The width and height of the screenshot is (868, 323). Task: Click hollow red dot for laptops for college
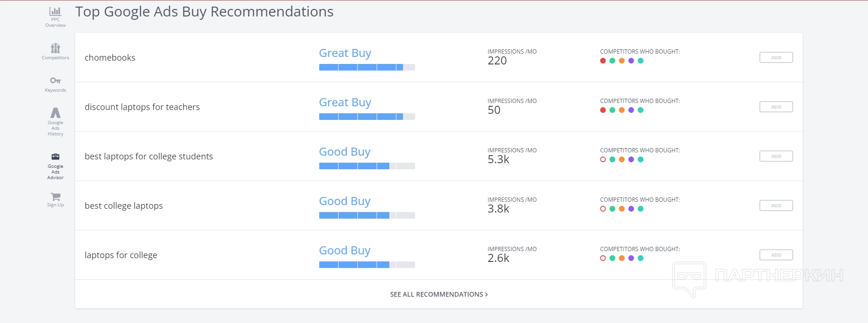pyautogui.click(x=603, y=258)
